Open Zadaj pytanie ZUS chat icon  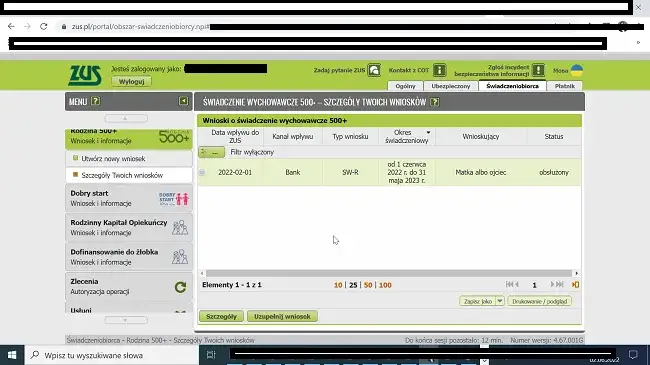coord(374,70)
